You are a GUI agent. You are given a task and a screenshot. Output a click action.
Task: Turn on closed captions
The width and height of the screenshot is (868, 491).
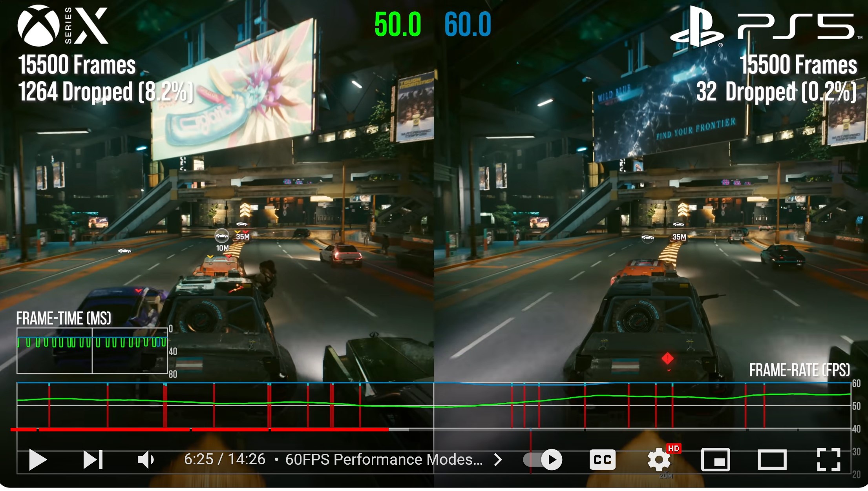pos(603,460)
